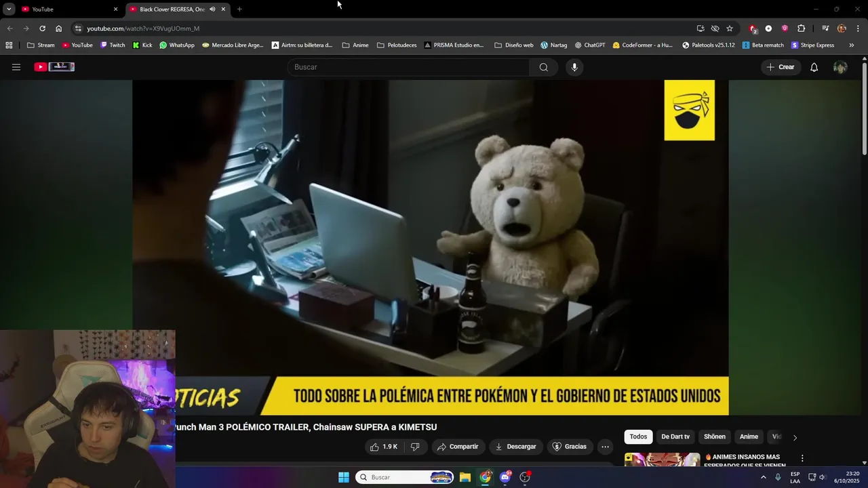Click the page vertical scrollbar
Screen dimensions: 868x488
[865, 110]
